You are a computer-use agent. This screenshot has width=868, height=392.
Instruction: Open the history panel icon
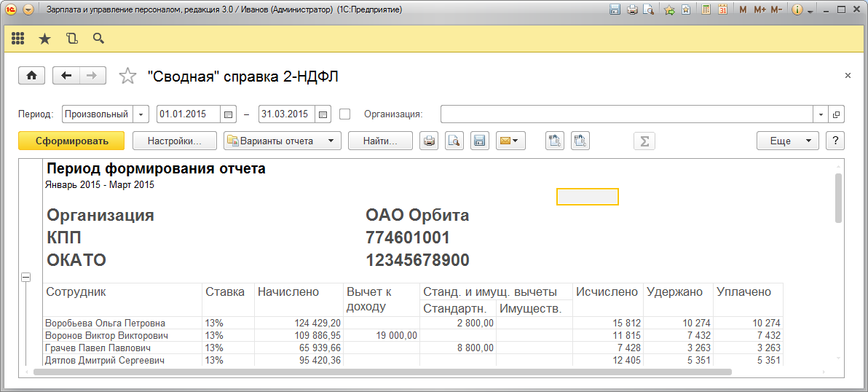[x=71, y=39]
